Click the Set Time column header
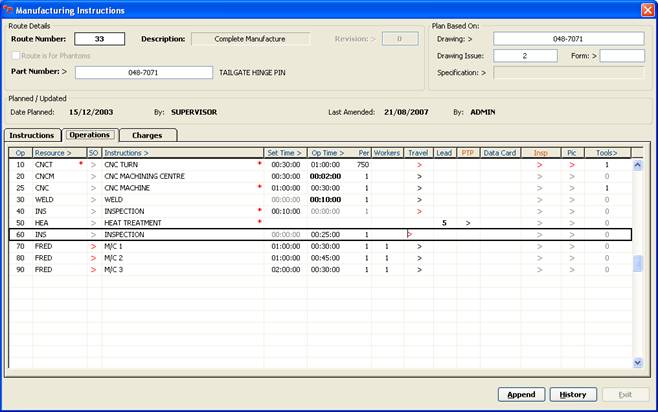Screen dimensions: 658x412 [x=285, y=153]
